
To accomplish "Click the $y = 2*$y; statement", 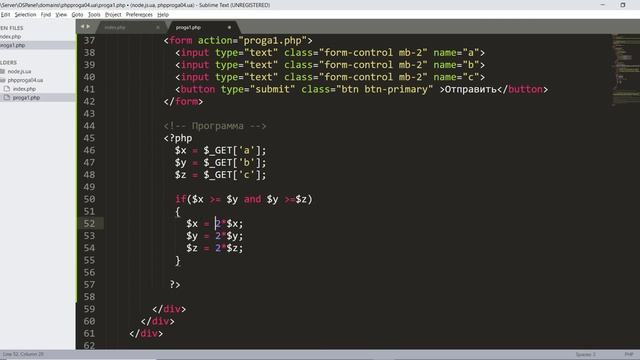I will [215, 236].
